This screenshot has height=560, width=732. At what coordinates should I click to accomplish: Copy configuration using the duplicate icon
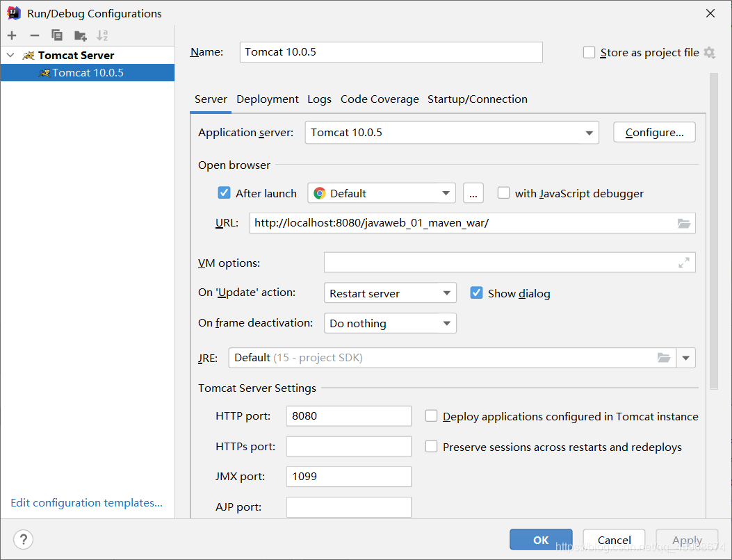point(57,35)
